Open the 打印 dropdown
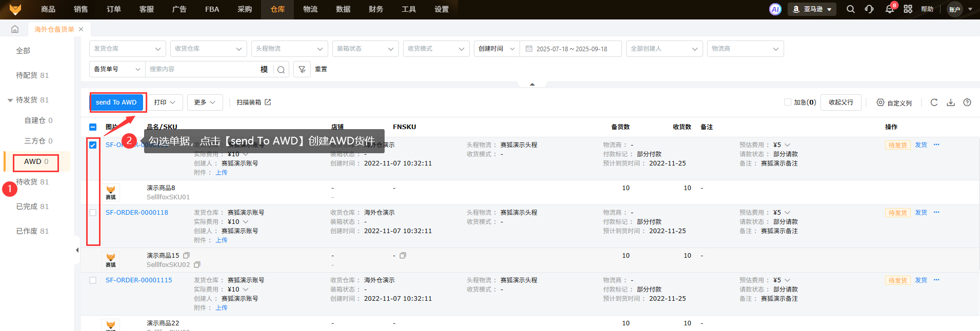This screenshot has height=331, width=980. point(165,102)
